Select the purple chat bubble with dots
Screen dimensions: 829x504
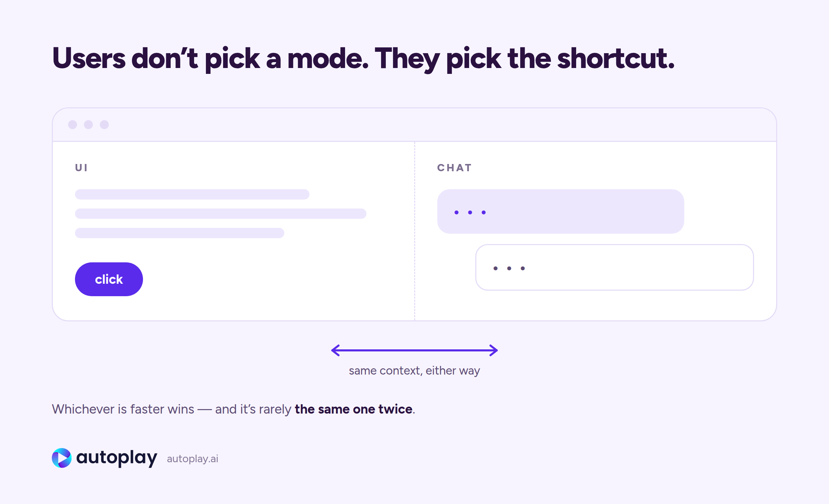point(561,211)
